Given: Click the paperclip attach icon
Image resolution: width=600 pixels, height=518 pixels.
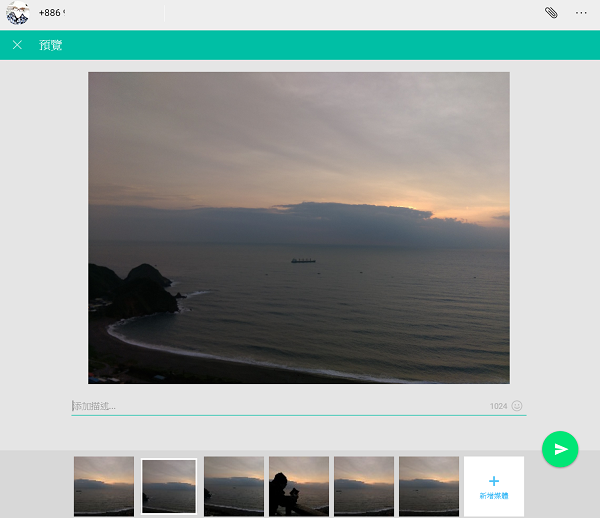Looking at the screenshot, I should click(551, 13).
